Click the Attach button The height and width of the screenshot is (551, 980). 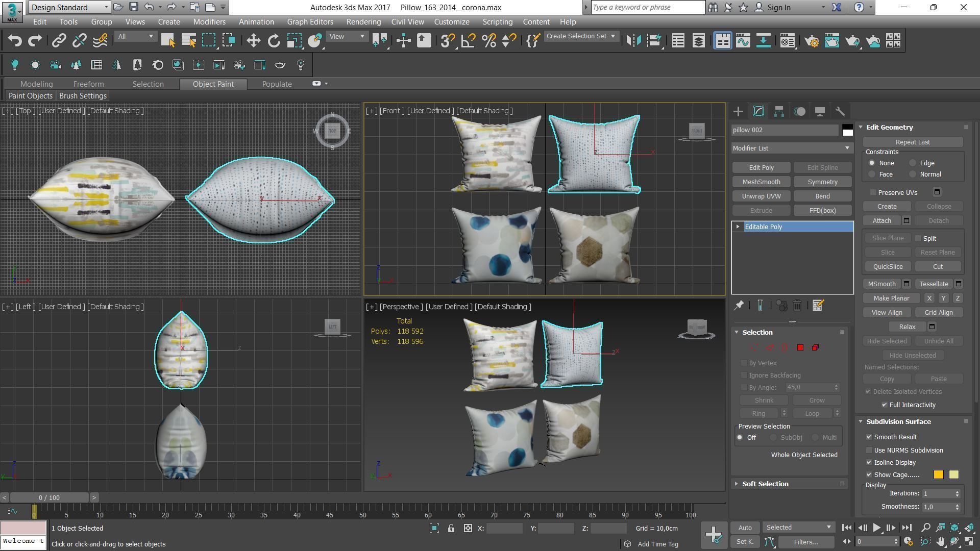tap(881, 221)
